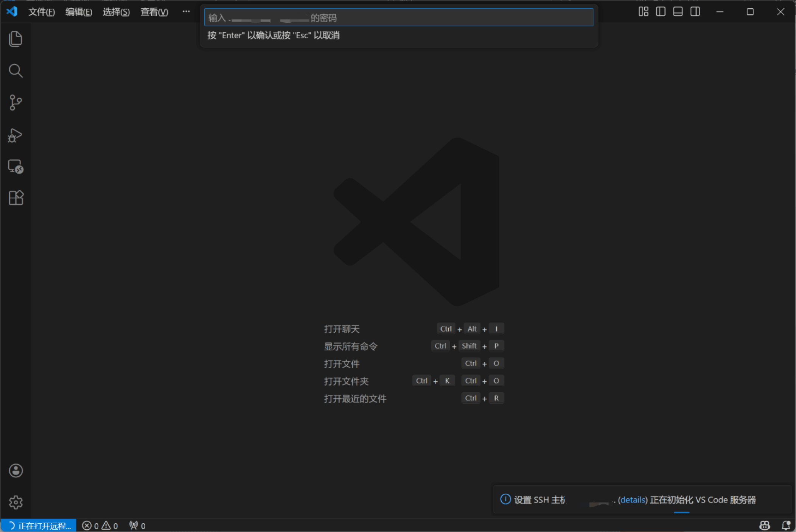Open the Extensions view
796x532 pixels.
pyautogui.click(x=16, y=198)
